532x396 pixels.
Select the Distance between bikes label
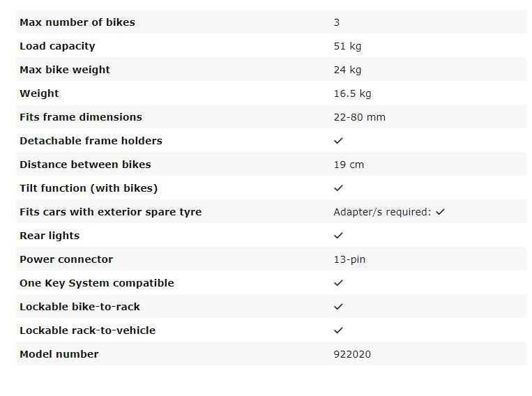[x=85, y=165]
